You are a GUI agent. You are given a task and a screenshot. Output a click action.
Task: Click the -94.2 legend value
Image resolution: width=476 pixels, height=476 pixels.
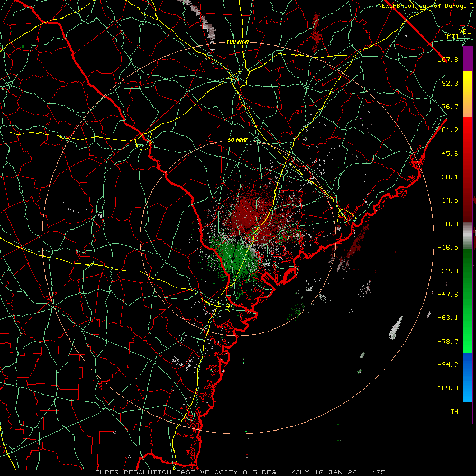[x=448, y=365]
